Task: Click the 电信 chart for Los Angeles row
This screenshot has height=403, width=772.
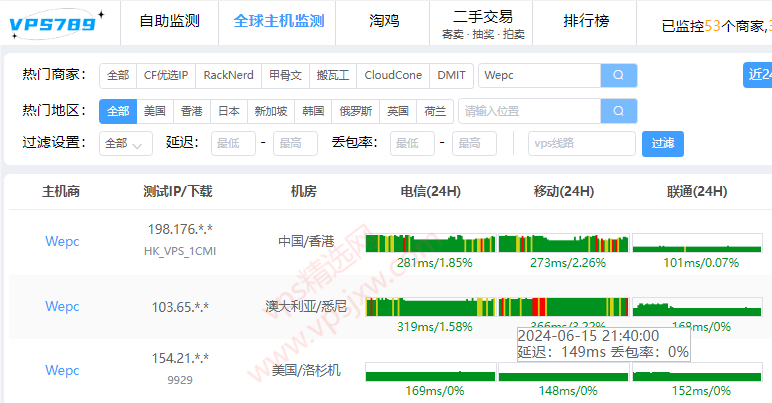Action: click(x=430, y=372)
